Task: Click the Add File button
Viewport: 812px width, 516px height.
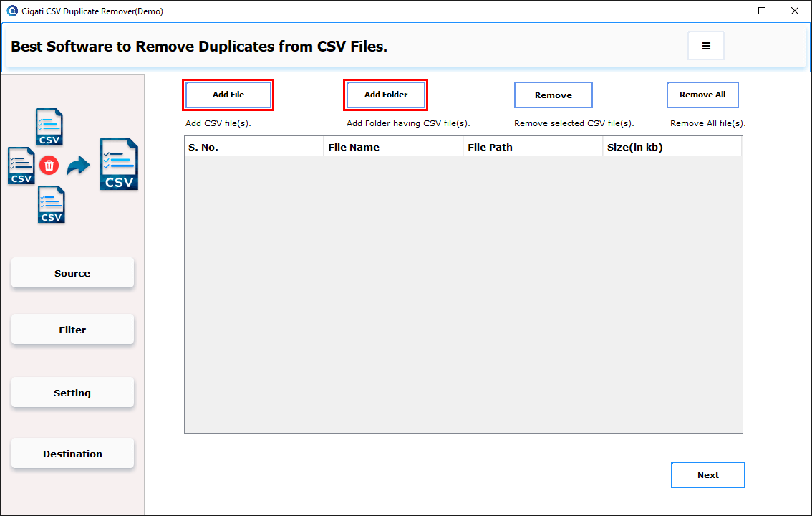Action: click(228, 95)
